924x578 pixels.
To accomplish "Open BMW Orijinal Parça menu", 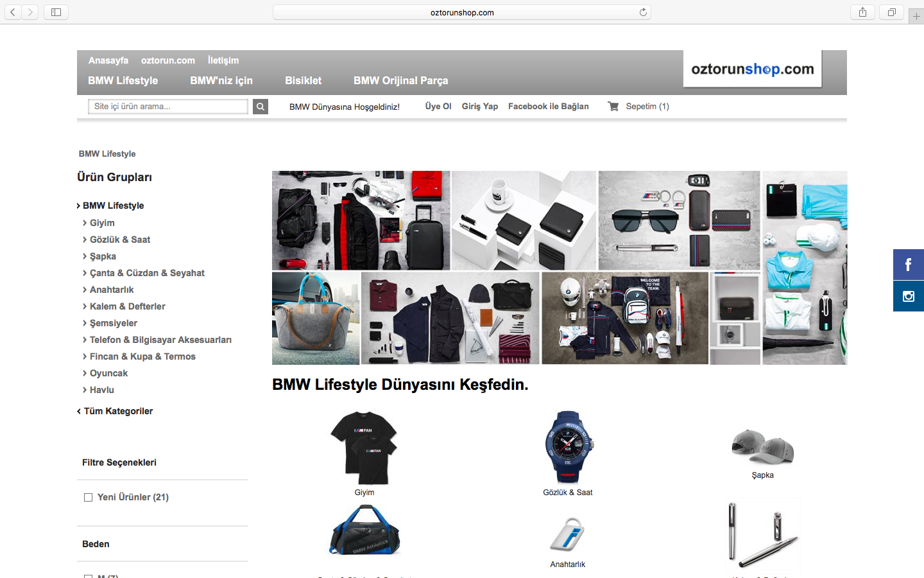I will pos(401,80).
